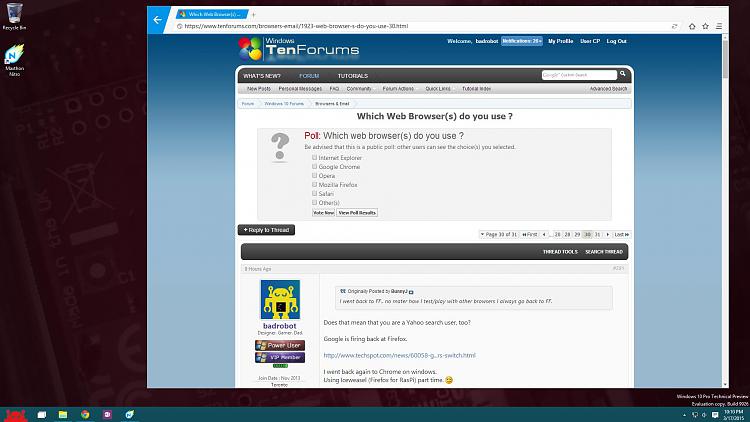750x422 pixels.
Task: Check the Mozilla Firefox poll option
Action: tap(314, 184)
